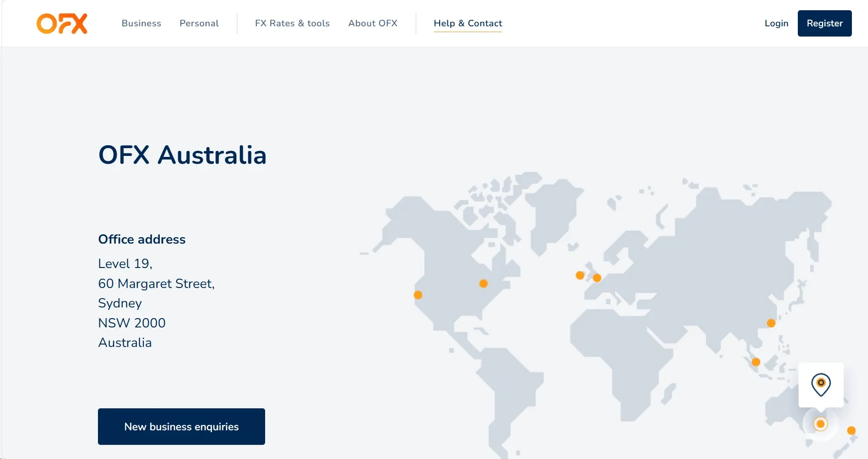Go to the Login page

pyautogui.click(x=776, y=23)
